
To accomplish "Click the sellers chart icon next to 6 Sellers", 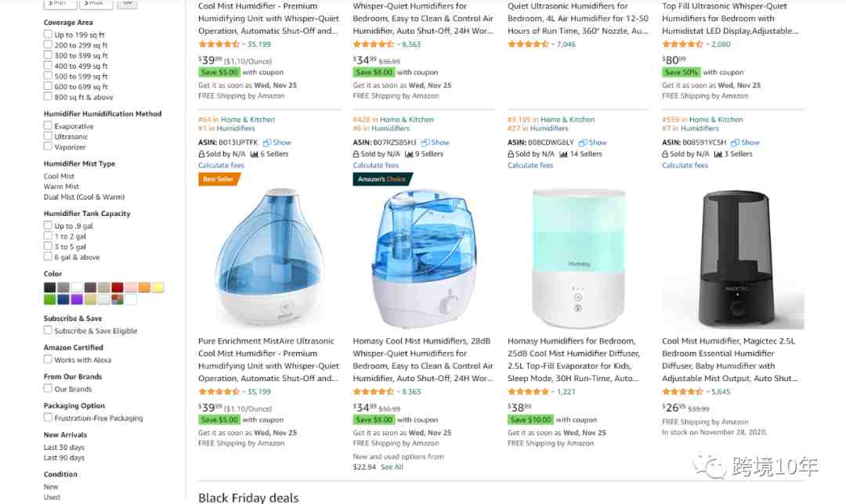I will click(x=254, y=154).
